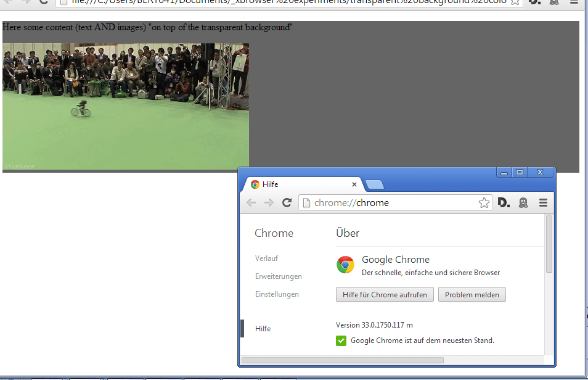
Task: Close the Hilfe window
Action: [540, 172]
